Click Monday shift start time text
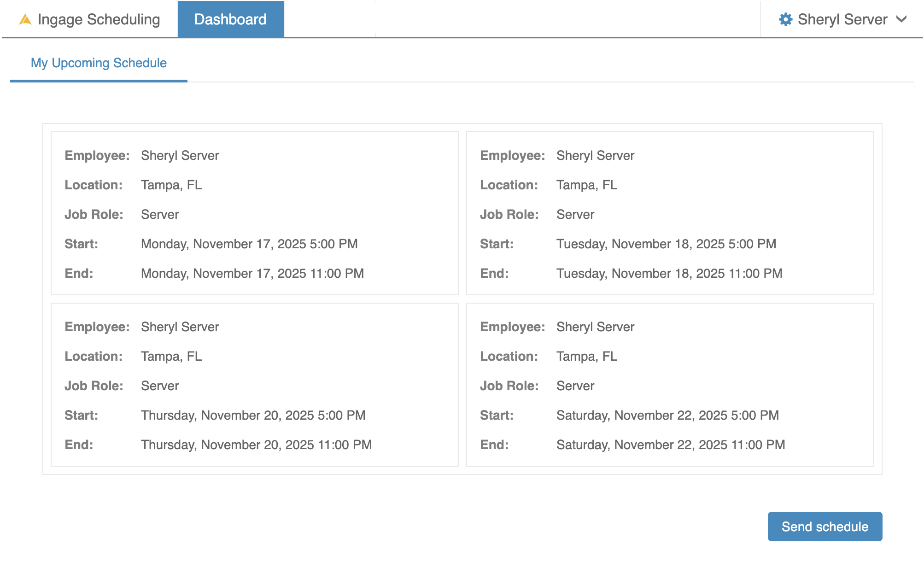The height and width of the screenshot is (574, 924). click(249, 244)
